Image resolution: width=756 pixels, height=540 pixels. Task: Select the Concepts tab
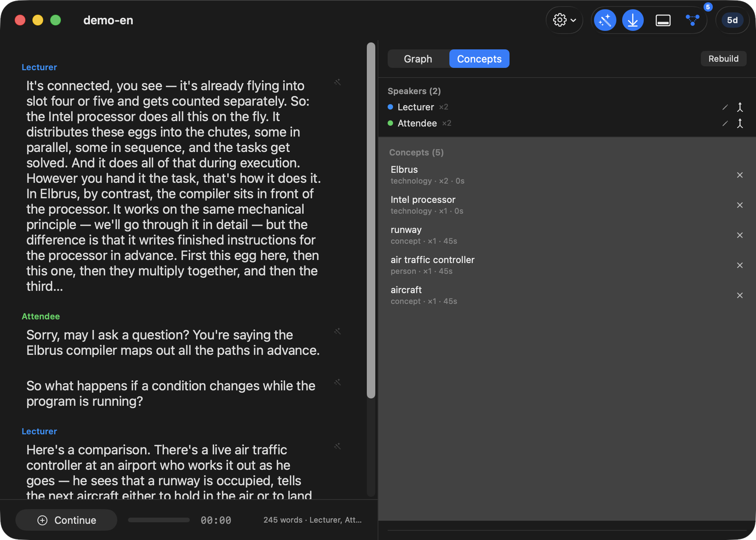(479, 59)
